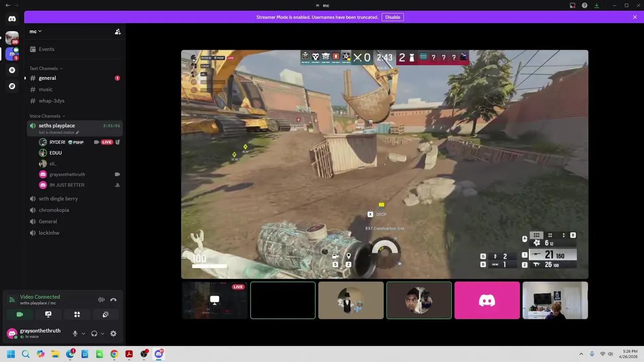The width and height of the screenshot is (644, 362).
Task: Toggle noise suppression waveform icon
Action: [101, 300]
